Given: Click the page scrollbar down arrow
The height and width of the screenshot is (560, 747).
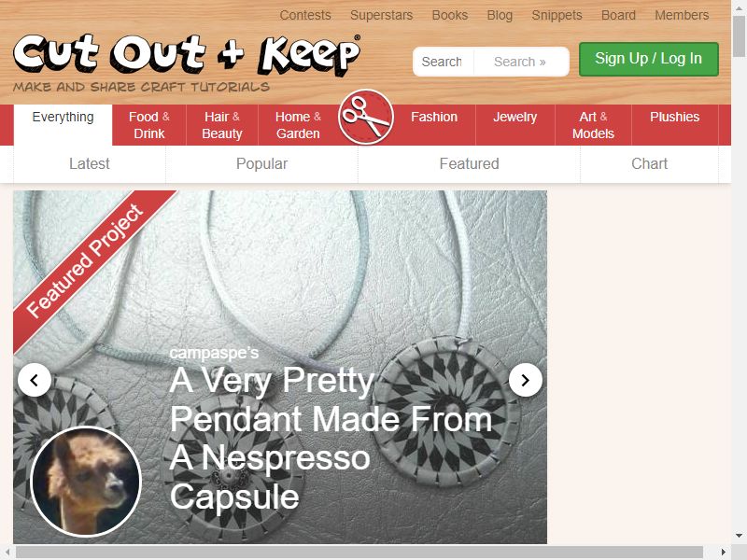Looking at the screenshot, I should pyautogui.click(x=739, y=536).
